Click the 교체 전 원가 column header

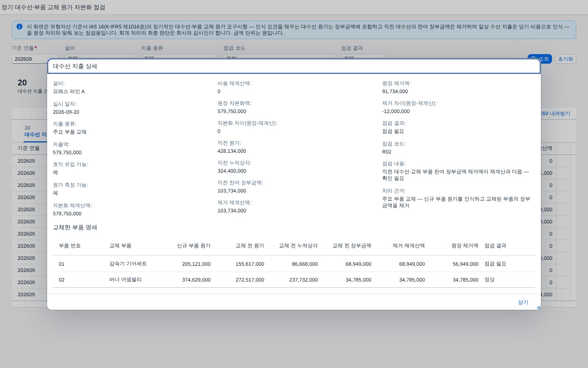(250, 245)
